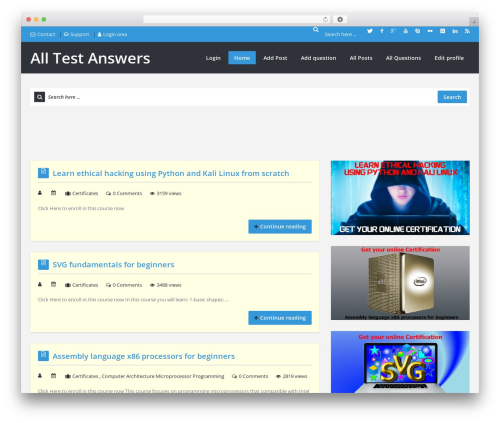This screenshot has height=423, width=500.
Task: Continue reading the SVG fundamentals post
Action: tap(280, 318)
